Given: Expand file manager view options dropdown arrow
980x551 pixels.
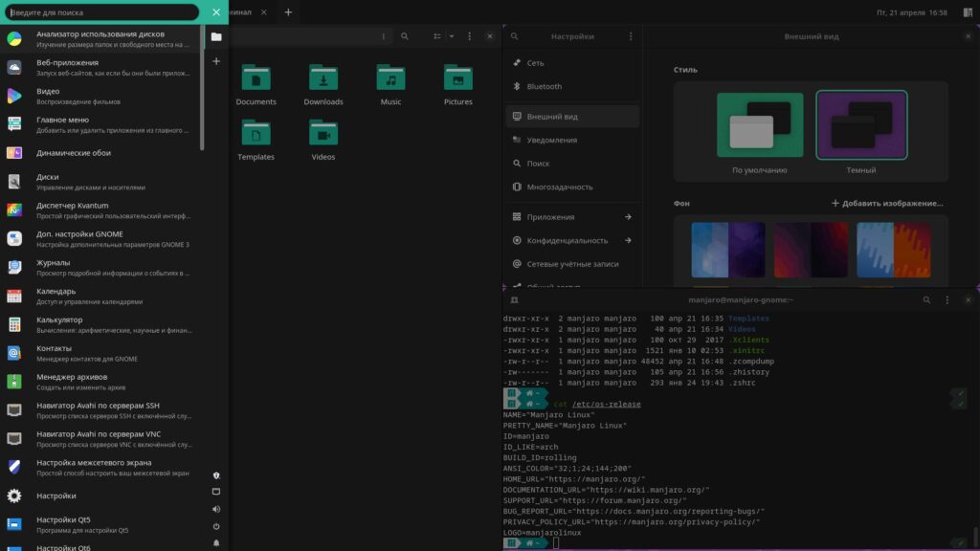Looking at the screenshot, I should pos(452,36).
